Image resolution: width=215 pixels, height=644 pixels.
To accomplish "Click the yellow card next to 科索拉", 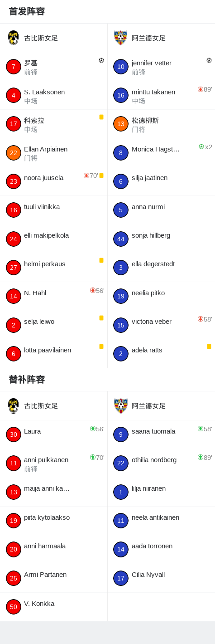I will [x=101, y=117].
